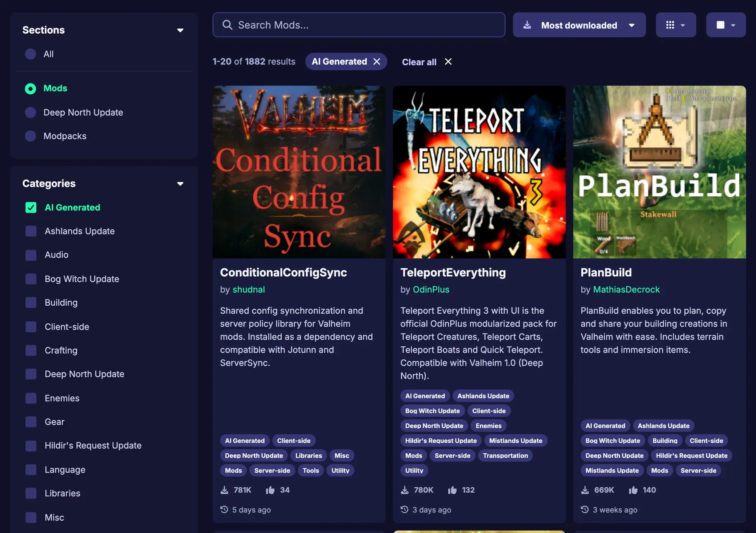Enable the Audio category checkbox
The height and width of the screenshot is (533, 756).
tap(31, 255)
